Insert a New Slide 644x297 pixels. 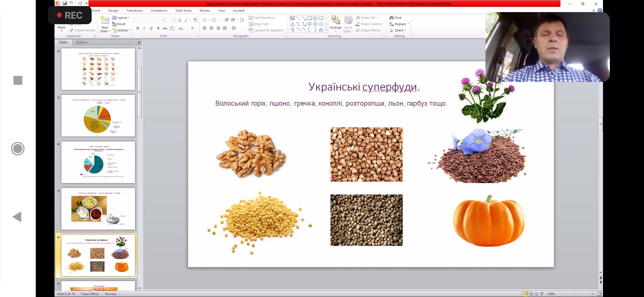tap(105, 24)
